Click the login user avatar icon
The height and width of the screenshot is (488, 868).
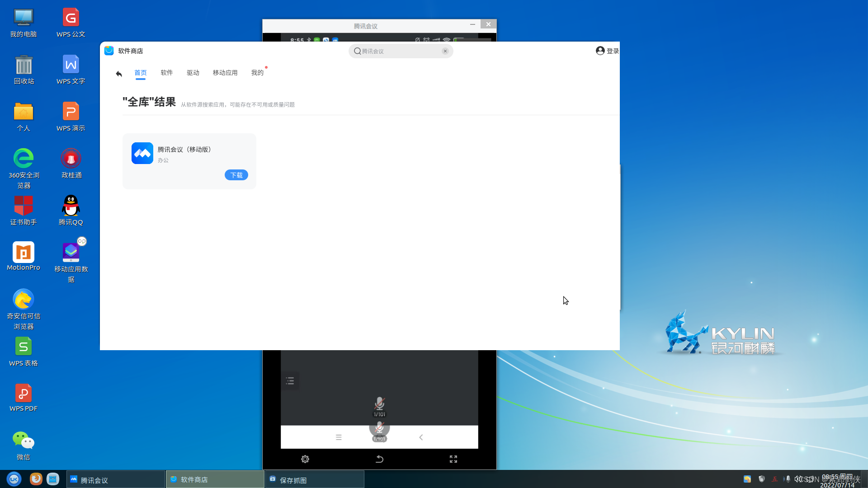pos(600,51)
